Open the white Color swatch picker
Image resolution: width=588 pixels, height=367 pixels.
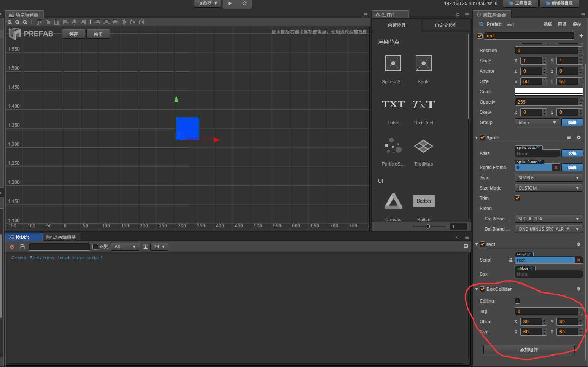tap(548, 92)
